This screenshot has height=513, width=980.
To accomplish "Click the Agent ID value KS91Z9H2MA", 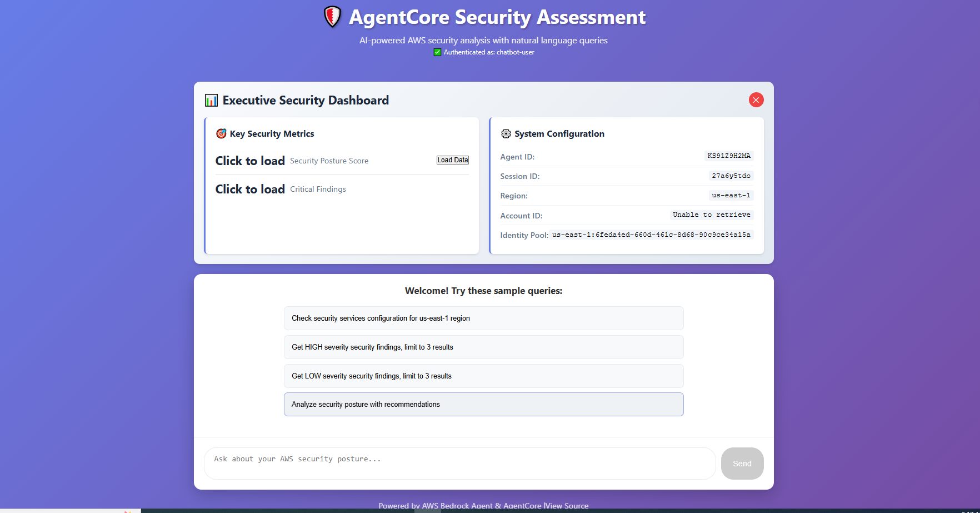I will click(x=729, y=156).
